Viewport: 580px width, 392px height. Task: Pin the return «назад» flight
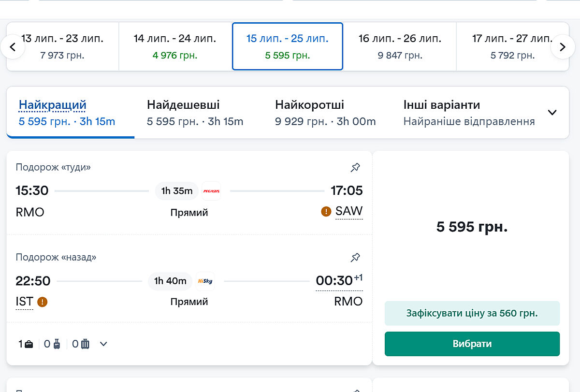tap(355, 257)
